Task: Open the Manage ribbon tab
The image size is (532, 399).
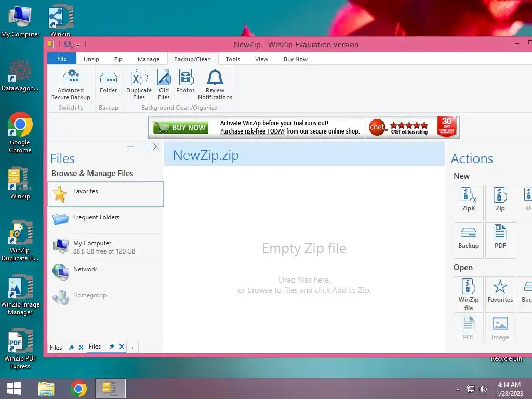Action: [148, 59]
